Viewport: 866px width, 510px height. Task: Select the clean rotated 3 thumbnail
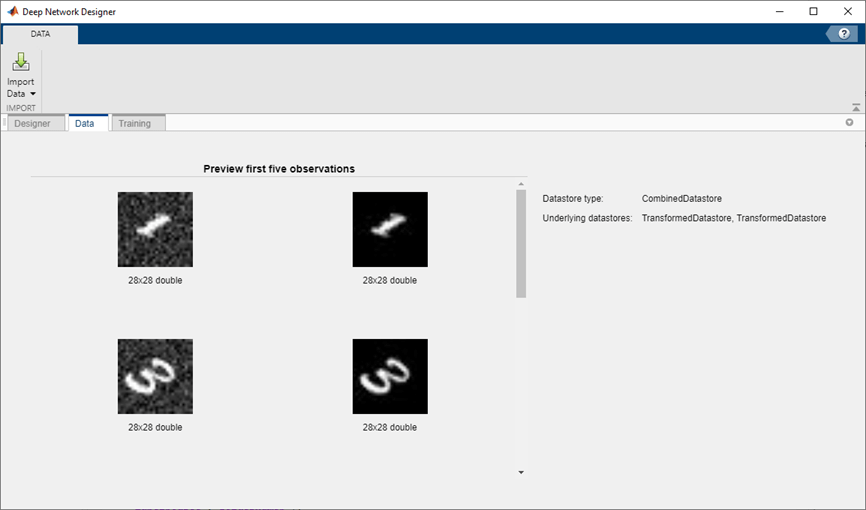[x=390, y=376]
